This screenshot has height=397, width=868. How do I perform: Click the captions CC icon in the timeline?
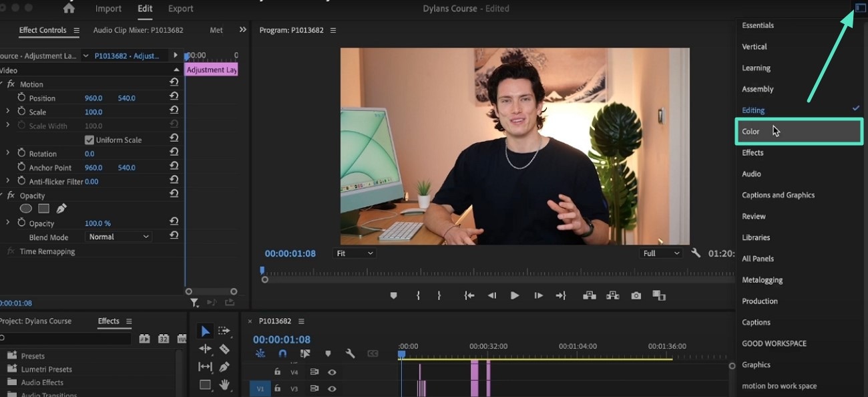[373, 354]
